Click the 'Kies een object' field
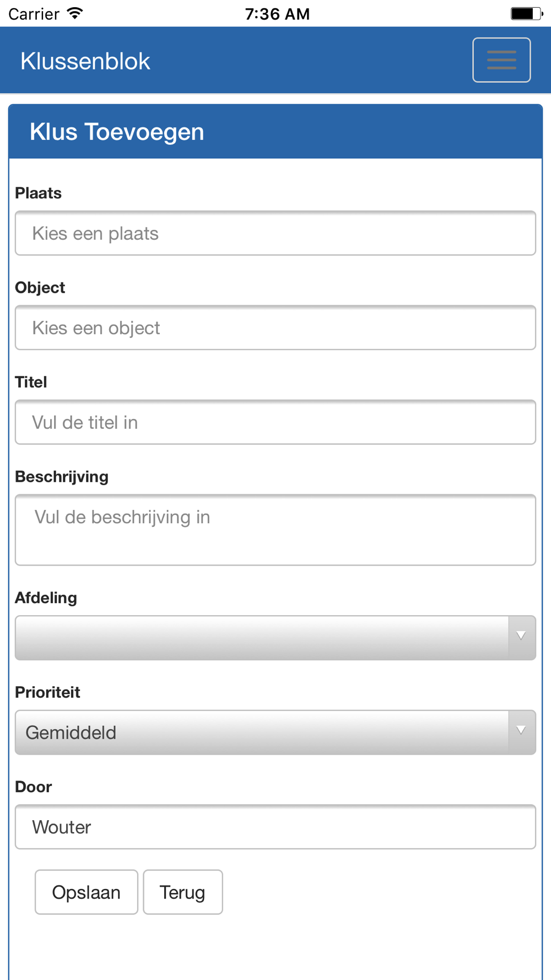The image size is (551, 980). coord(275,328)
